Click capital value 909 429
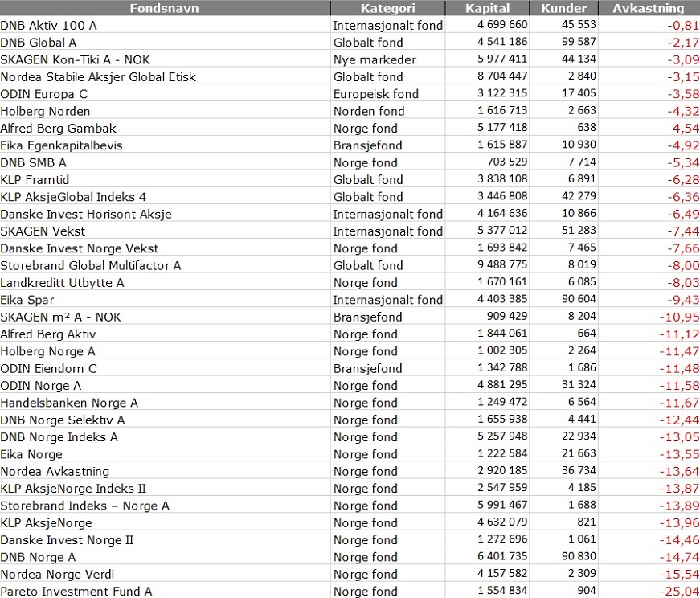700x598 pixels. [507, 316]
